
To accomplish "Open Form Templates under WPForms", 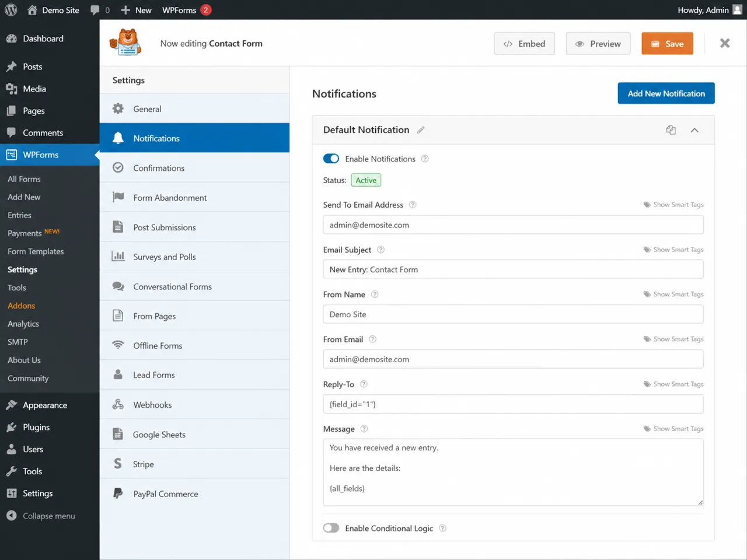I will [x=36, y=251].
